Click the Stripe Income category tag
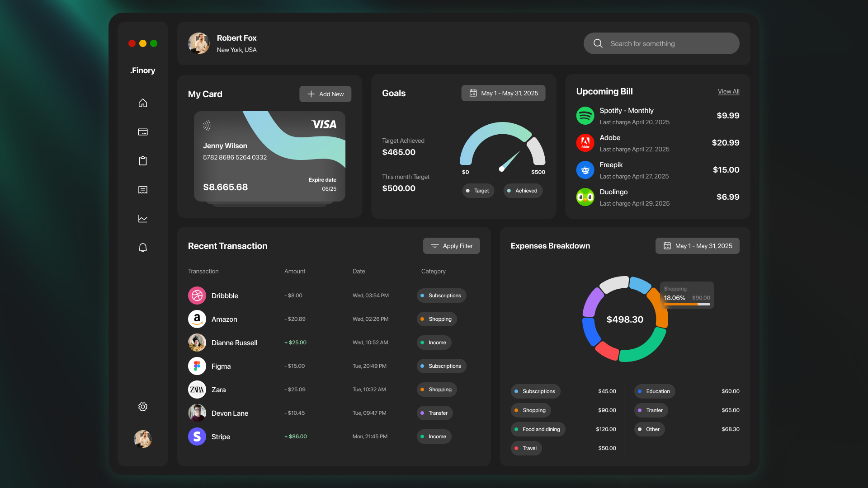 point(434,436)
